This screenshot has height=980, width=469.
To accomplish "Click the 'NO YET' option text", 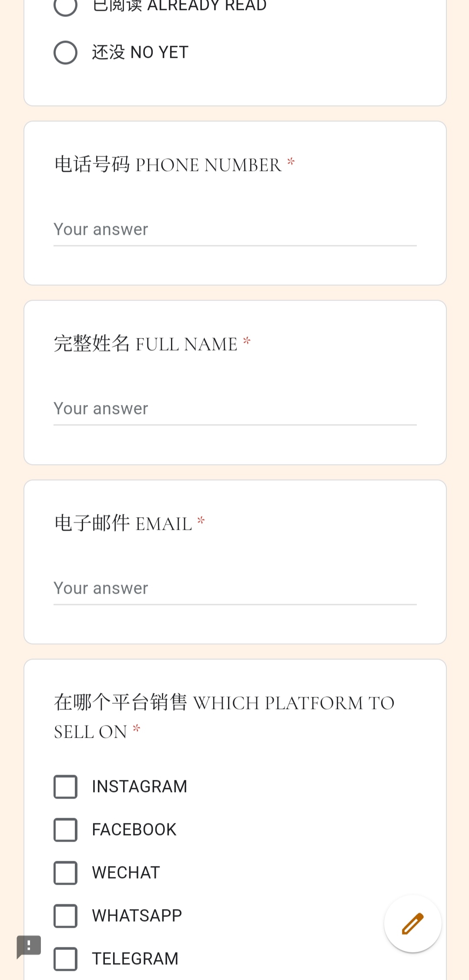I will 140,53.
